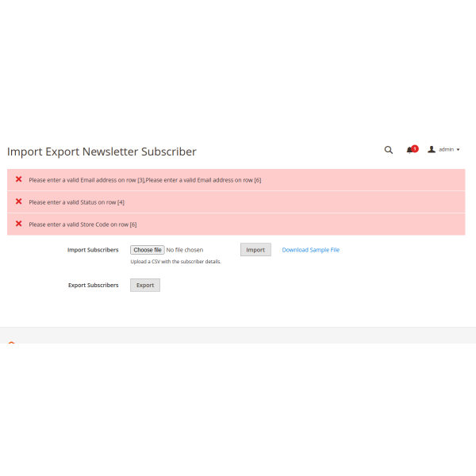Select the invalid Status error message

coord(76,202)
